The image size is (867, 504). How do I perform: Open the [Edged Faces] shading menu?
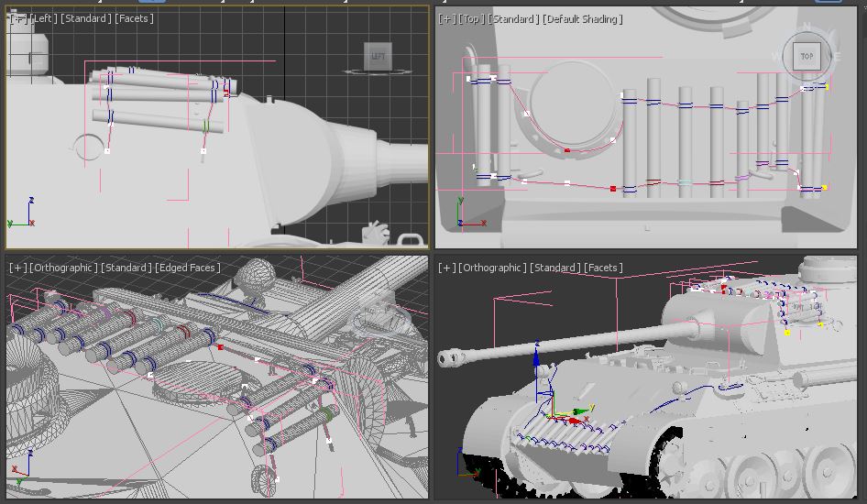(x=188, y=268)
